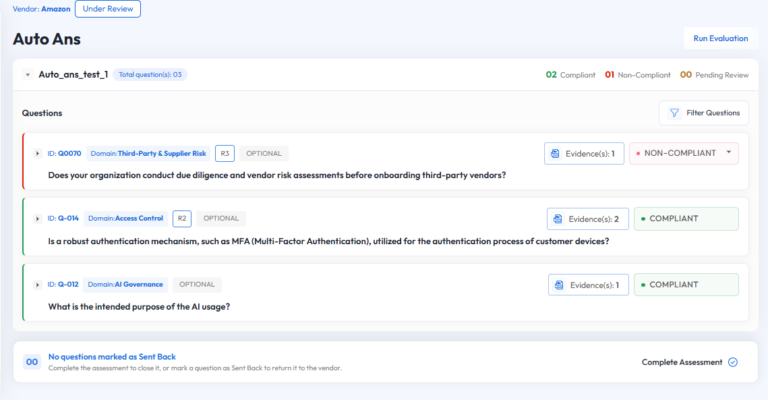Screen dimensions: 768x400
Task: Click COMPLIANT status for question Q-012
Action: click(686, 284)
